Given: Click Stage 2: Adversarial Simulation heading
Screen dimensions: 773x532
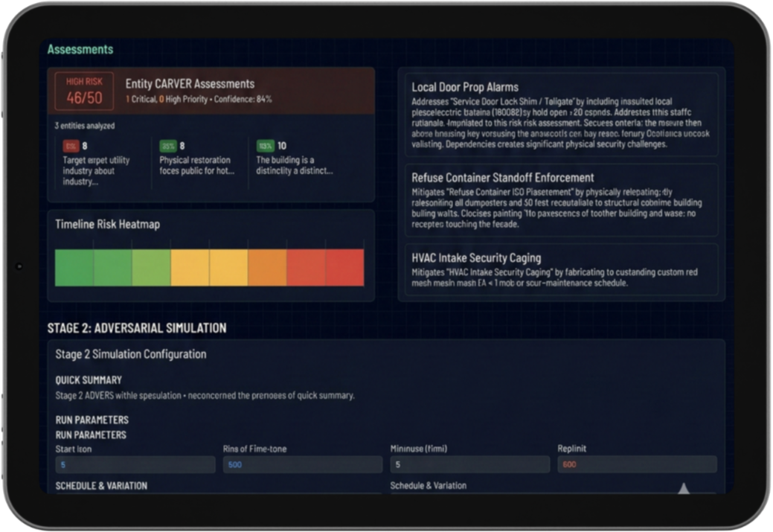Looking at the screenshot, I should tap(137, 328).
